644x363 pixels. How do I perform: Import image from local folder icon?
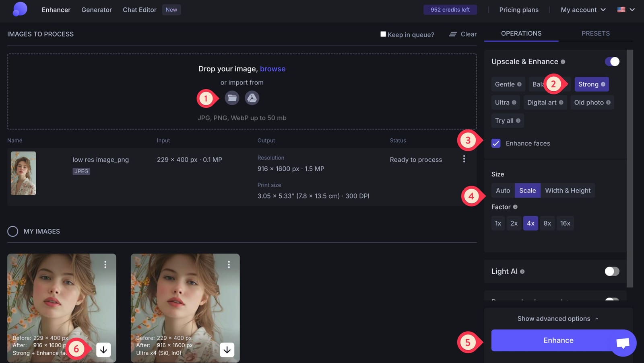(x=232, y=98)
